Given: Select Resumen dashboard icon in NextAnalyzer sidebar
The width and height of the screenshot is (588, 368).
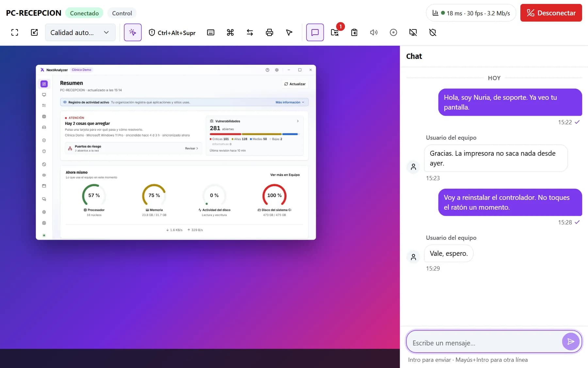Looking at the screenshot, I should coord(44,84).
